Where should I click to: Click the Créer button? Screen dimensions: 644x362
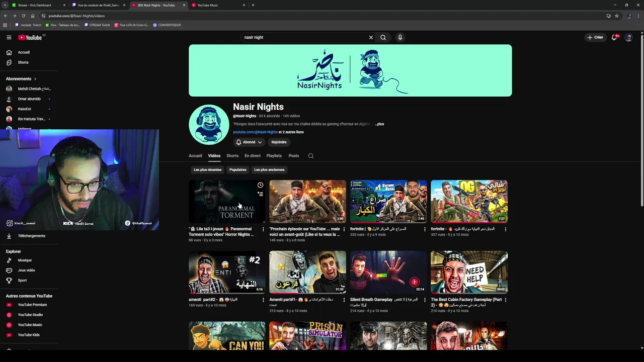tap(595, 37)
